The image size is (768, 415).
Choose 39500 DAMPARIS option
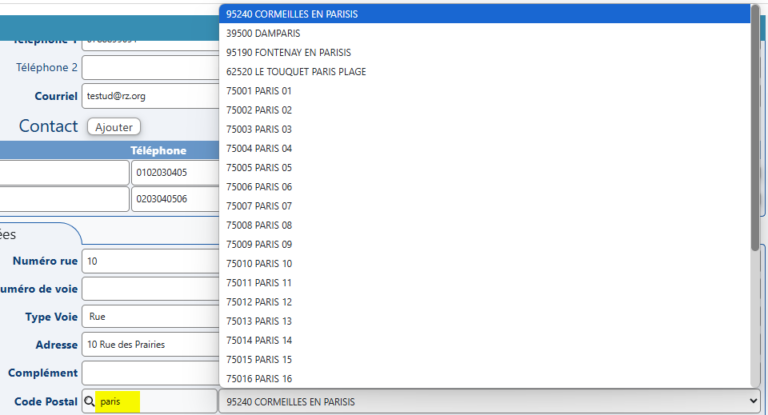[x=257, y=33]
